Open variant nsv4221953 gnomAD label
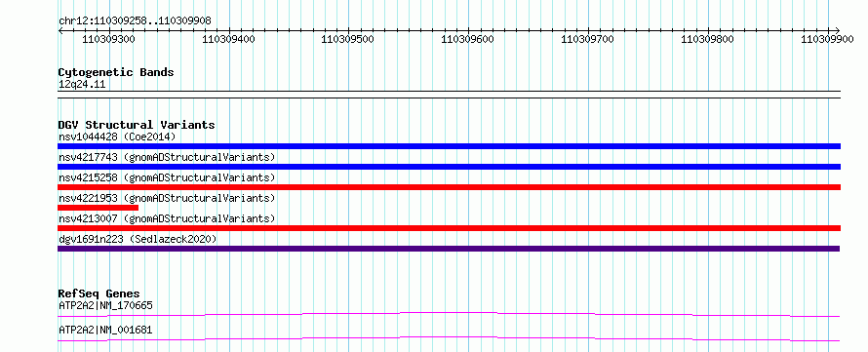This screenshot has width=868, height=352. [x=167, y=198]
